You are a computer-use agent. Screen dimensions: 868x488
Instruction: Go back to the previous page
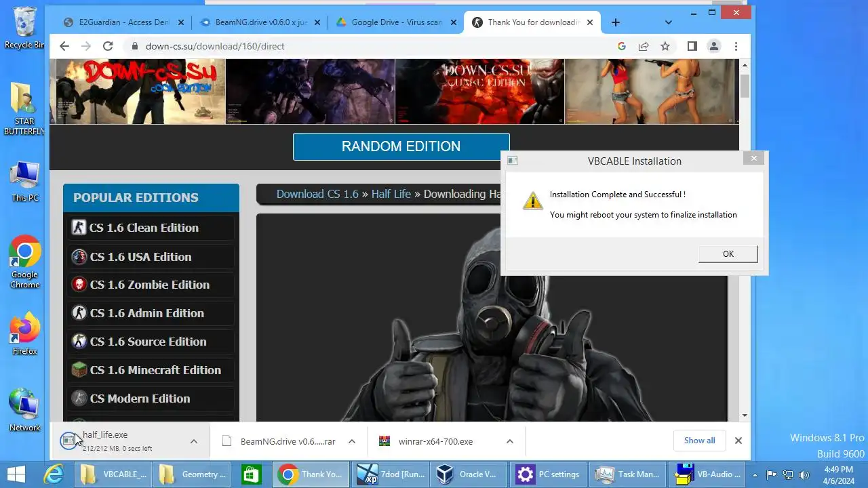pyautogui.click(x=64, y=46)
